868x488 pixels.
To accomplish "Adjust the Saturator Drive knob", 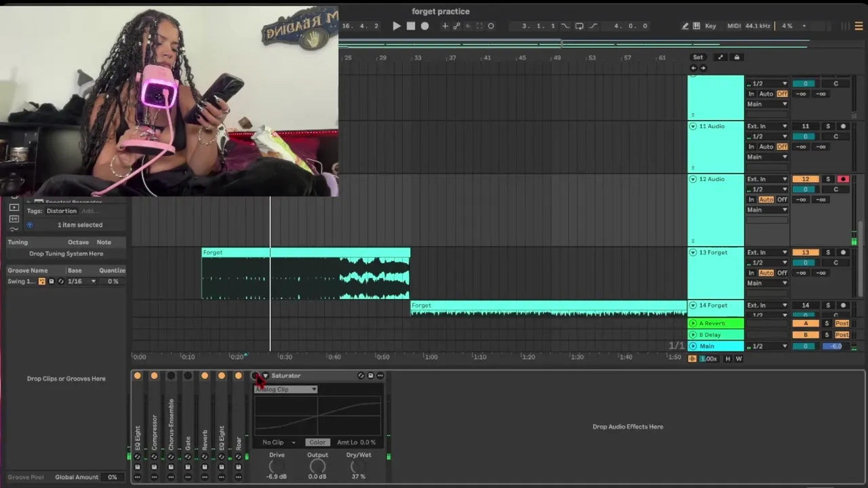I will (x=277, y=466).
